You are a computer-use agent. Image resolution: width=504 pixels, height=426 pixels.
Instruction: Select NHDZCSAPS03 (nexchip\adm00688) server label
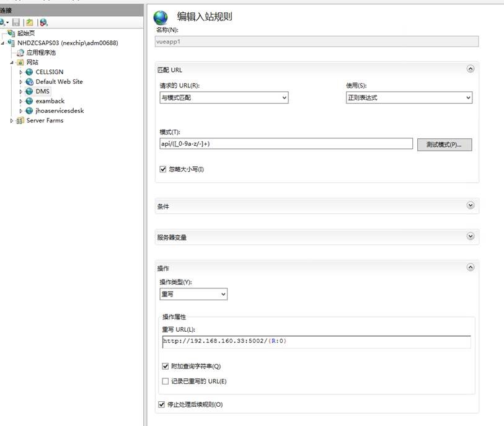(68, 43)
